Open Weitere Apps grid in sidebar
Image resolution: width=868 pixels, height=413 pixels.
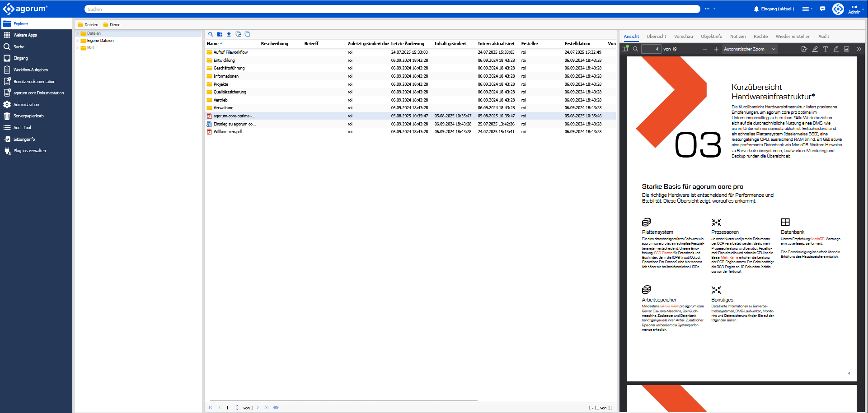(x=36, y=35)
